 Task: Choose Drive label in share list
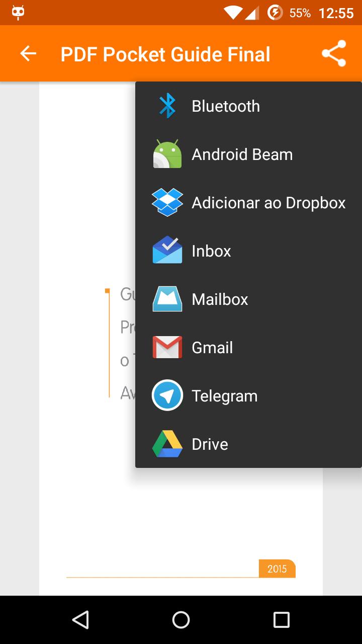pyautogui.click(x=210, y=444)
